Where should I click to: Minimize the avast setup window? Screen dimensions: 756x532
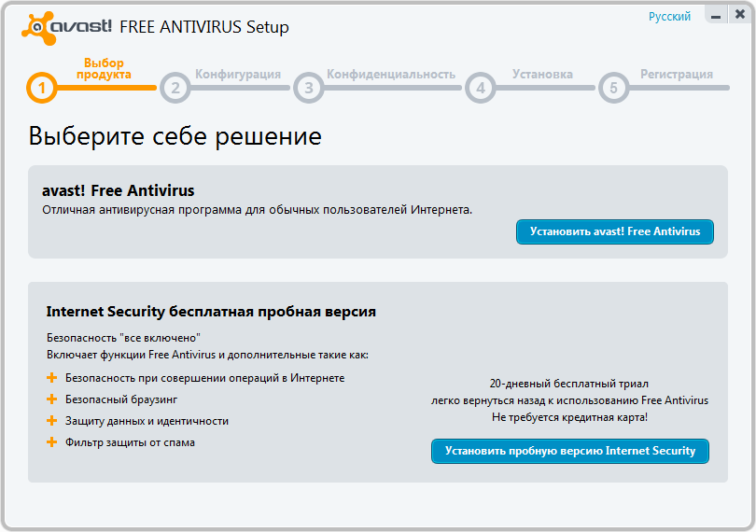715,17
